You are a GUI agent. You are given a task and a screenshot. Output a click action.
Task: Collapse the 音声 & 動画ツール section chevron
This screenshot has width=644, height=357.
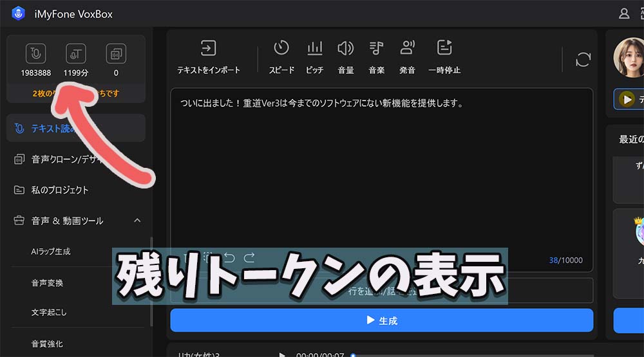pyautogui.click(x=137, y=221)
